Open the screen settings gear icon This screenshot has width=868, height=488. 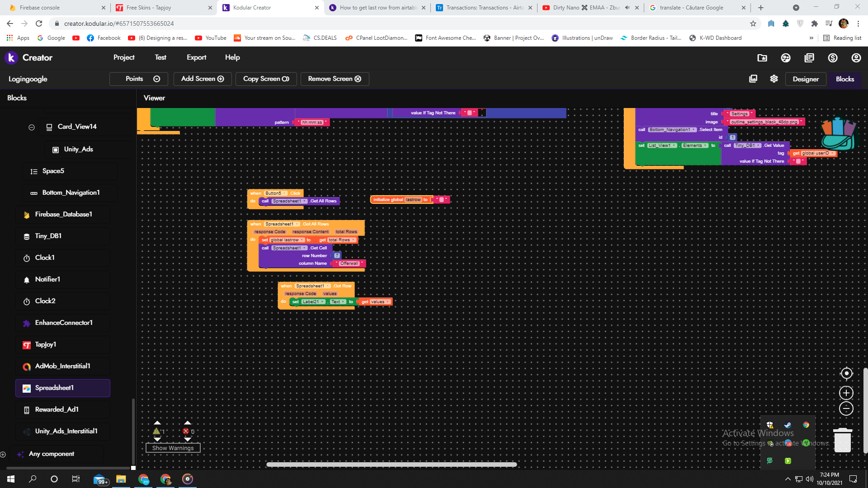774,79
